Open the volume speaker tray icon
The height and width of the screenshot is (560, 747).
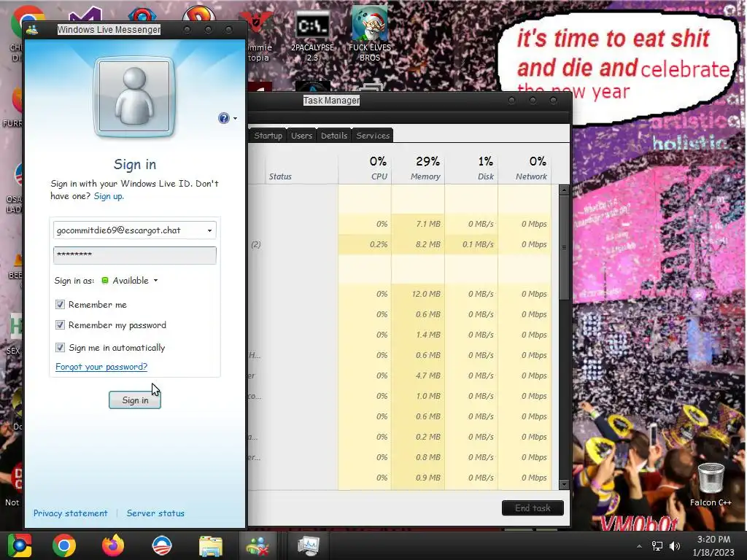point(675,546)
